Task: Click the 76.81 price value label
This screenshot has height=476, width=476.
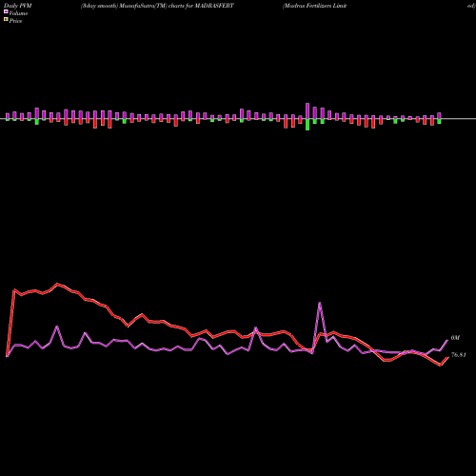Action: pos(459,355)
